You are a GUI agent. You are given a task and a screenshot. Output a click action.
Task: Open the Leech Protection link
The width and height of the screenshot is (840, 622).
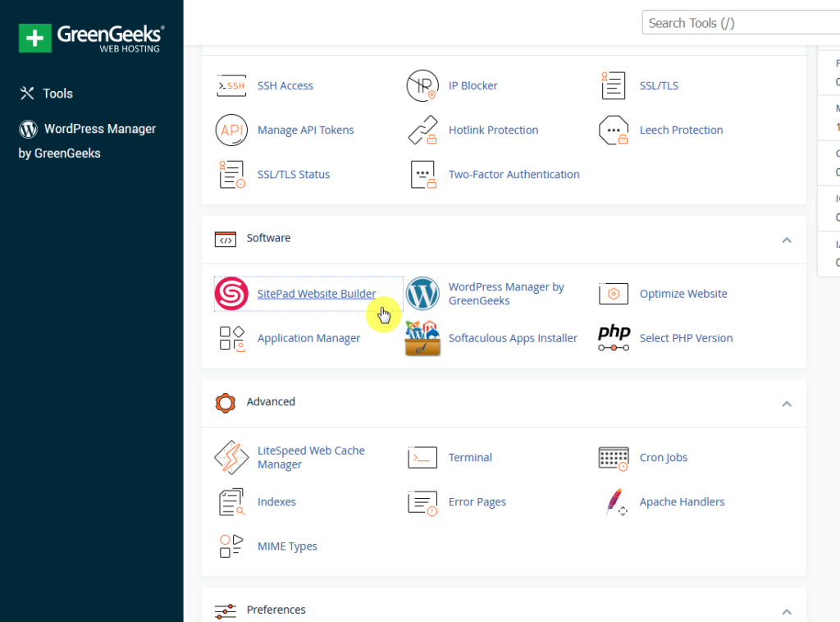click(x=682, y=130)
